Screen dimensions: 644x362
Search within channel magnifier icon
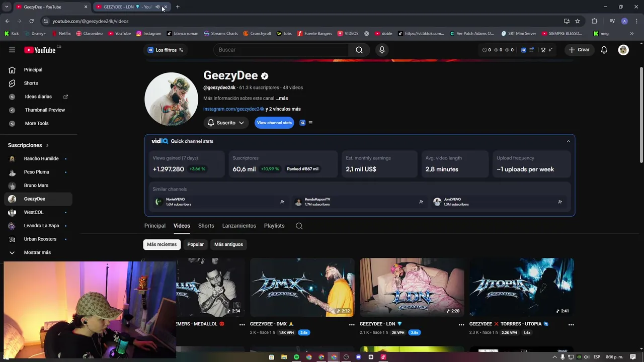coord(299,226)
